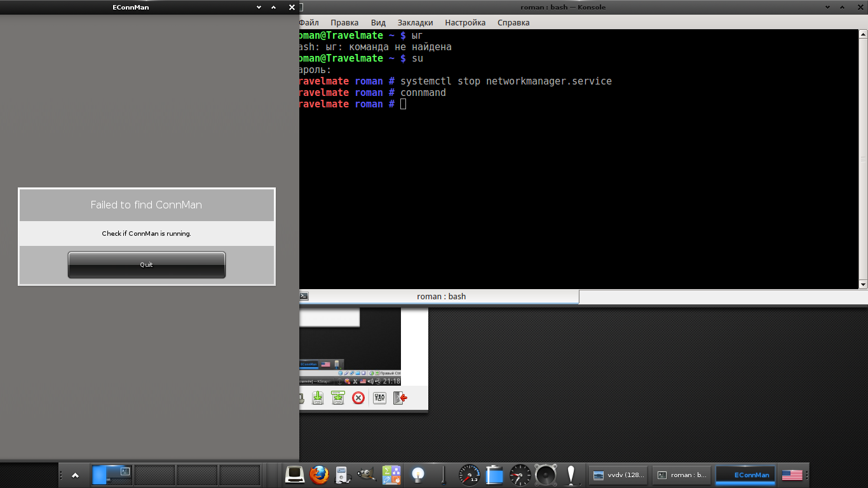Click the analog clock gadget
Image resolution: width=868 pixels, height=488 pixels.
point(520,475)
